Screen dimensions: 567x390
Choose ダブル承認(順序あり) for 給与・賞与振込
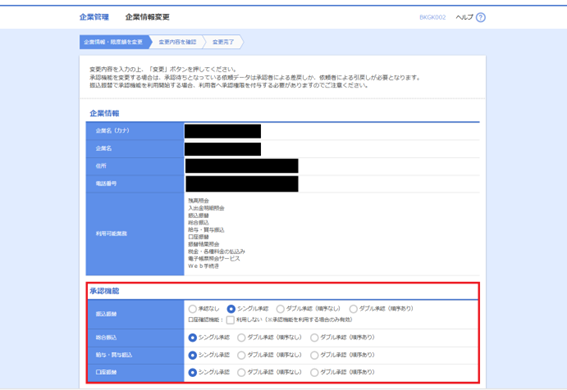[x=314, y=355]
